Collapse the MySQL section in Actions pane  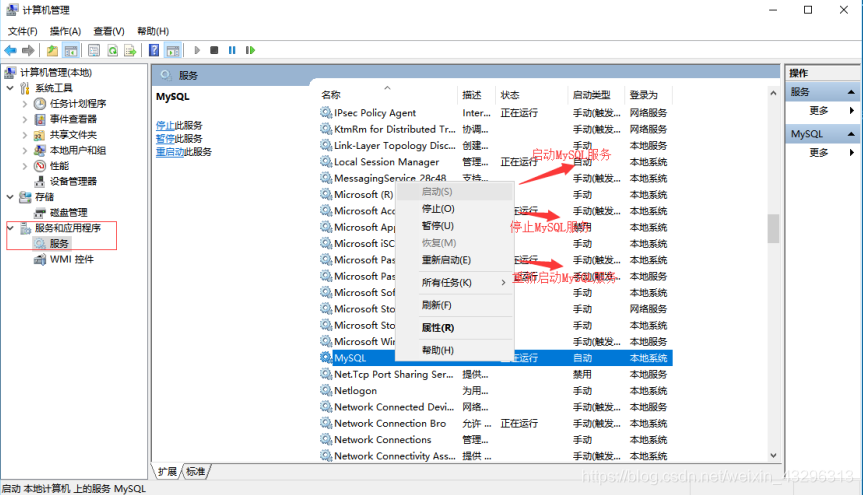coord(851,134)
